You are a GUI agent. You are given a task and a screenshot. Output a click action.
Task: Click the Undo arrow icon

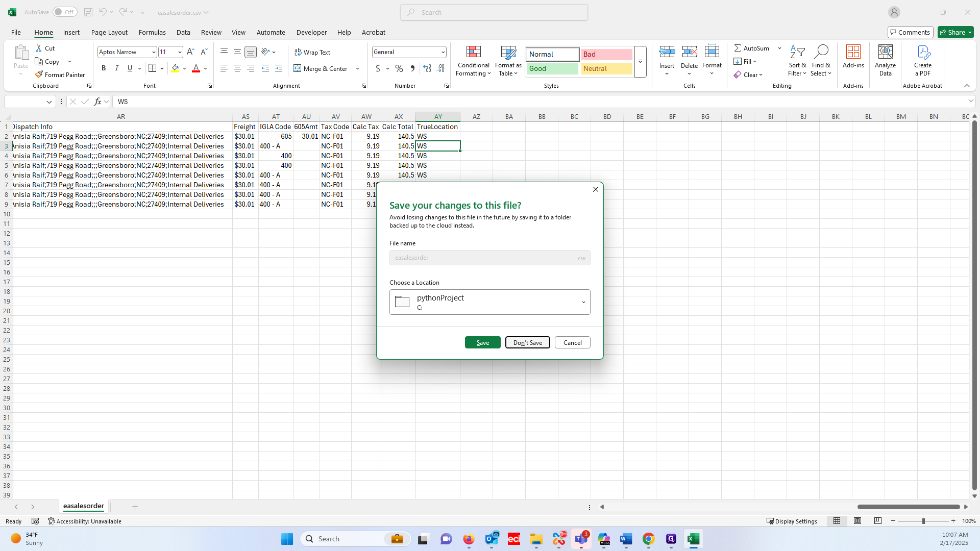[103, 12]
